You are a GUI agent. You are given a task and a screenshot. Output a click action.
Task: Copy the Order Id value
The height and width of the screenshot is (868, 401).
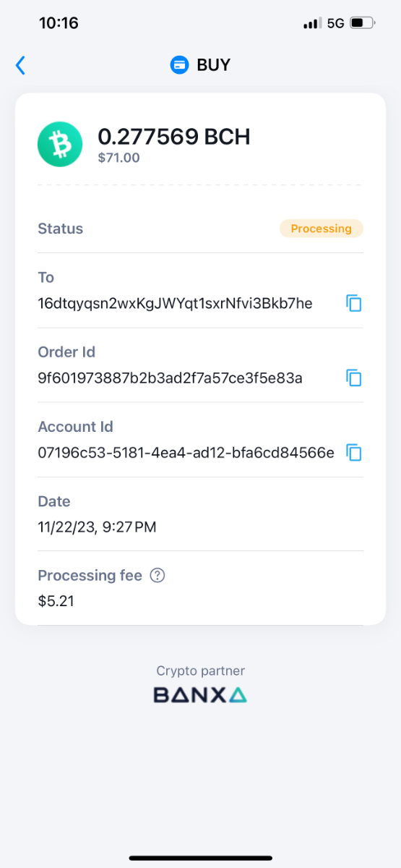[x=353, y=378]
